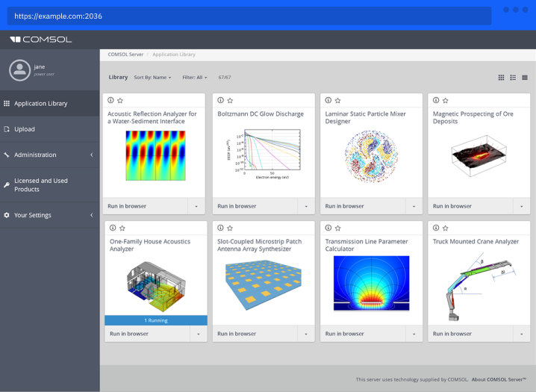Viewport: 536px width, 392px height.
Task: Click the 1 Running status bar
Action: tap(156, 320)
